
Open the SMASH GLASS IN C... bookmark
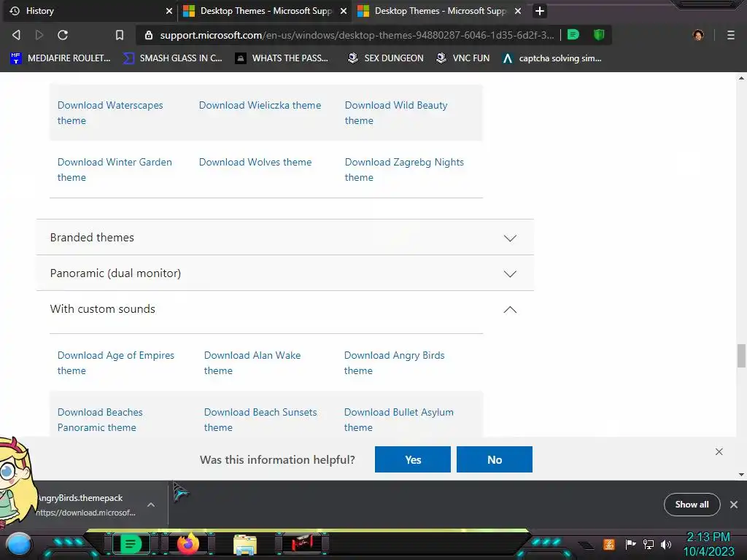[x=172, y=58]
